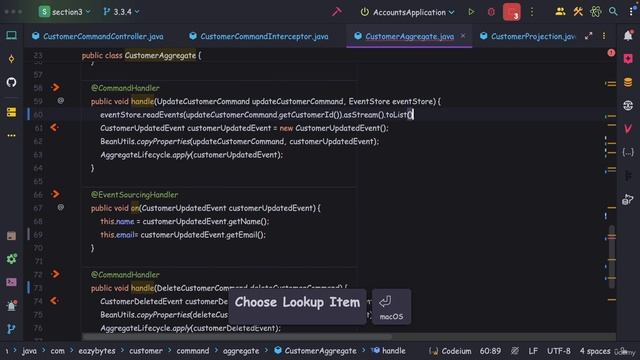The height and width of the screenshot is (360, 640).
Task: Click the 'customer' breadcrumb
Action: tap(146, 351)
